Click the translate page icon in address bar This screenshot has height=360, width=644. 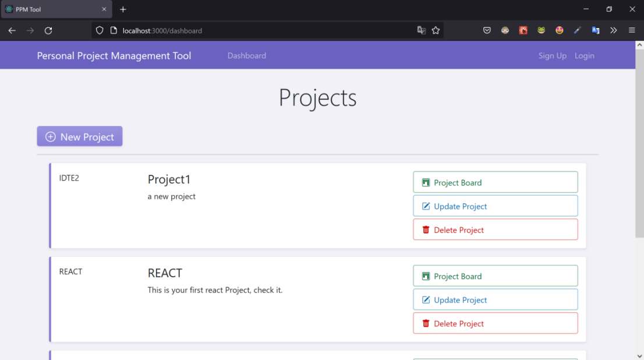(421, 30)
